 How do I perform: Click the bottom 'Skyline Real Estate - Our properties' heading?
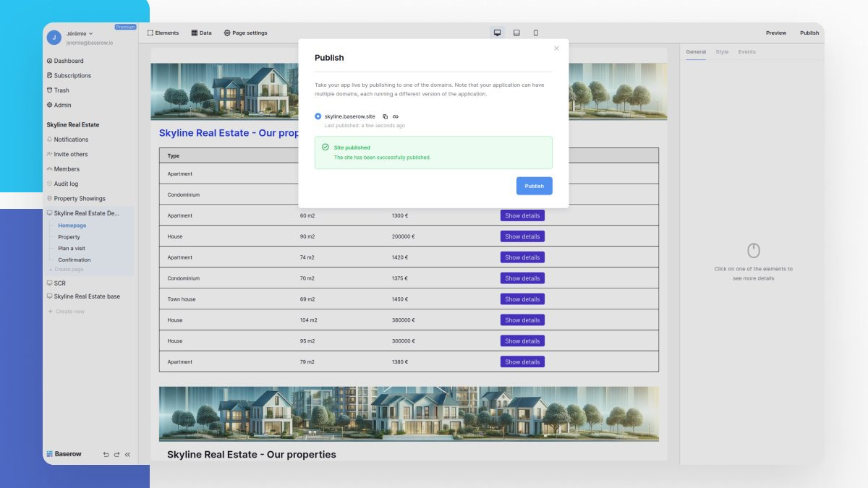pyautogui.click(x=252, y=455)
